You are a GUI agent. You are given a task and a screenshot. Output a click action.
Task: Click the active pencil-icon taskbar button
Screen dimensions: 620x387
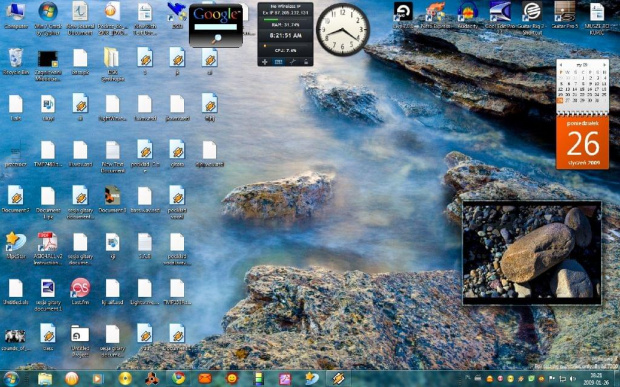[338, 379]
